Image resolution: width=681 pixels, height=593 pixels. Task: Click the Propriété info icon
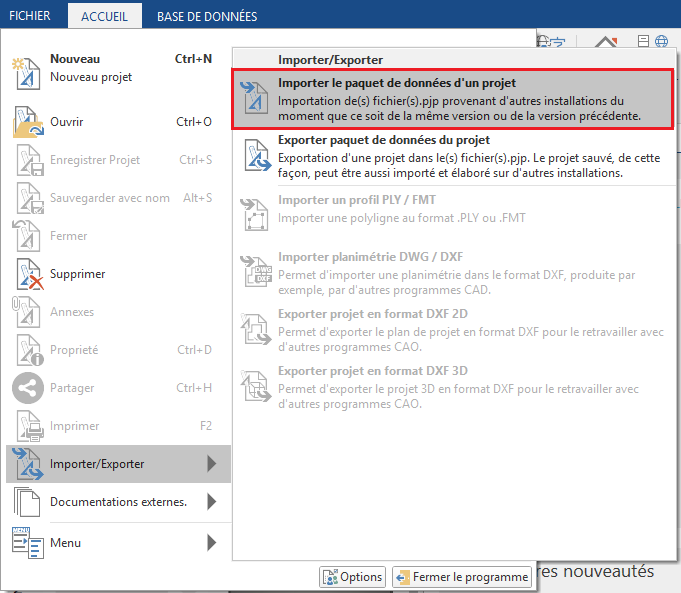29,350
